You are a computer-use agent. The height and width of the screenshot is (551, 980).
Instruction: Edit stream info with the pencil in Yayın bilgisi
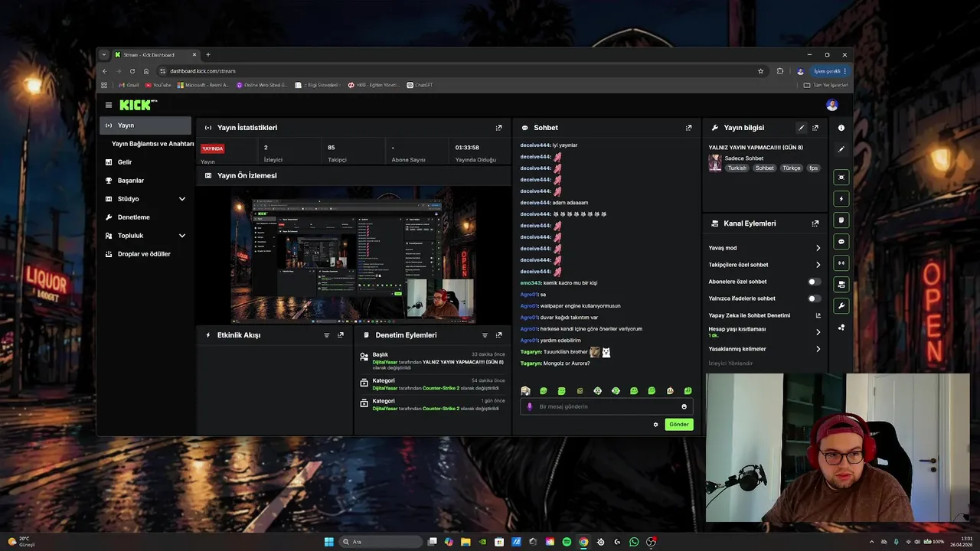pyautogui.click(x=801, y=128)
